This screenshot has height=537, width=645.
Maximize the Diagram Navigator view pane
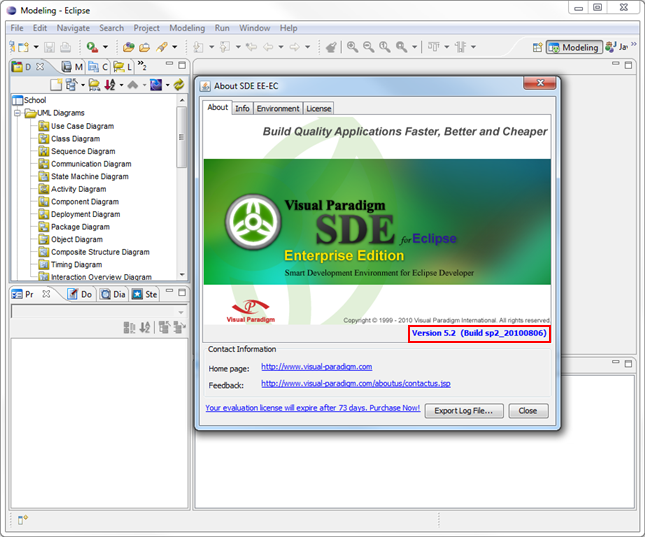coord(182,65)
